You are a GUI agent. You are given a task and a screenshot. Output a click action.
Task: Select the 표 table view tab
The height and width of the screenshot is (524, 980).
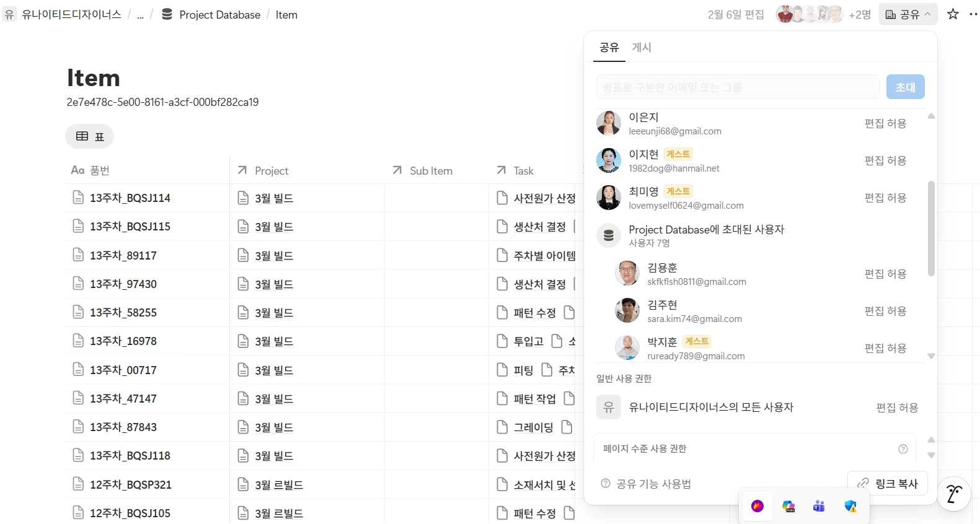coord(90,136)
